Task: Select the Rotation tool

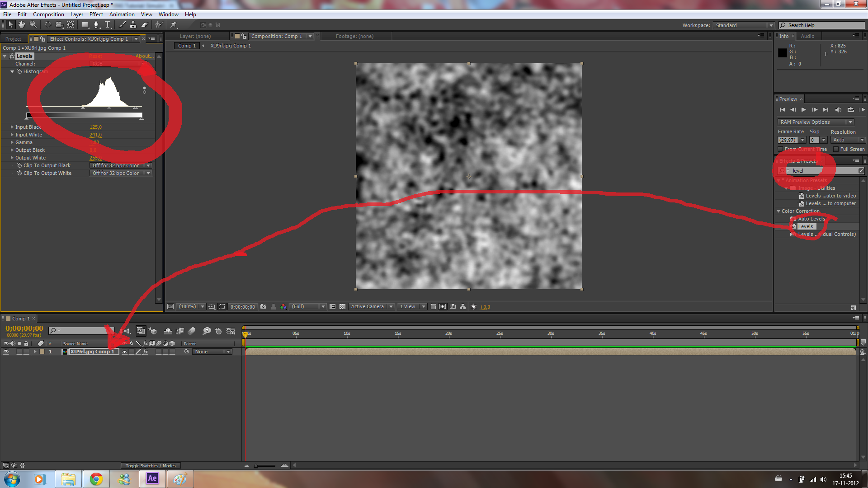Action: (47, 24)
